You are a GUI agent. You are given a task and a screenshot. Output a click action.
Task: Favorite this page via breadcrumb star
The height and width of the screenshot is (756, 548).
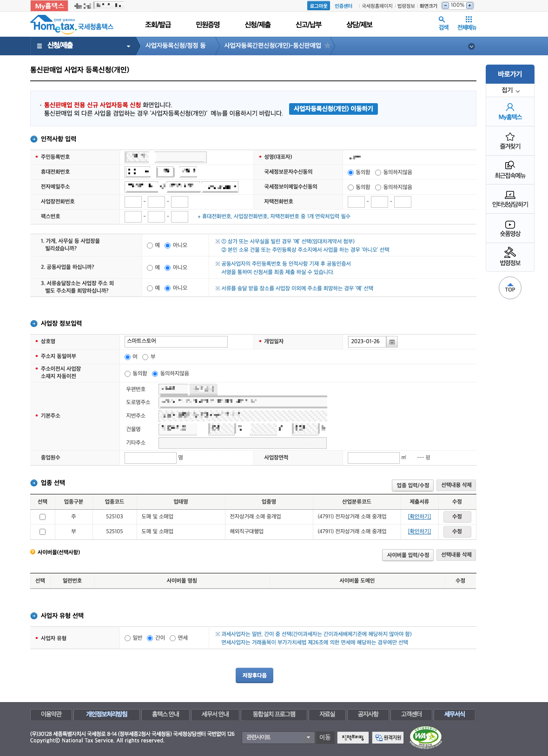327,46
